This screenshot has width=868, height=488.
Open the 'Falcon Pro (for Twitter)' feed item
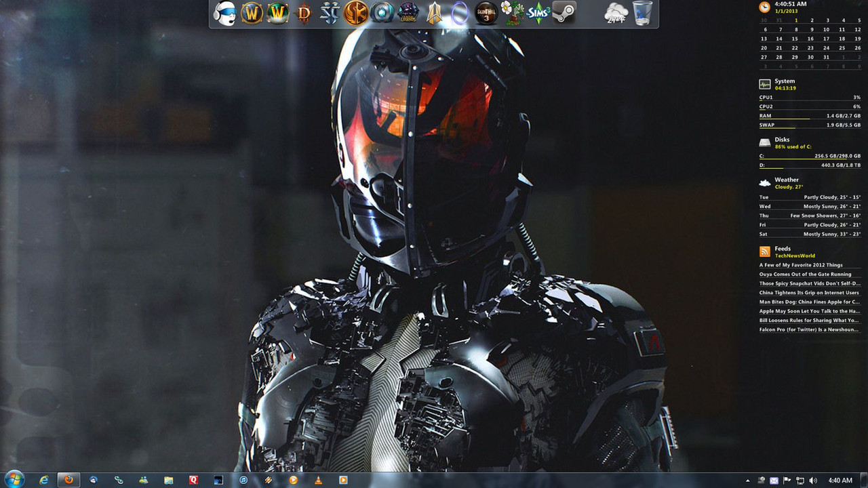pos(810,329)
